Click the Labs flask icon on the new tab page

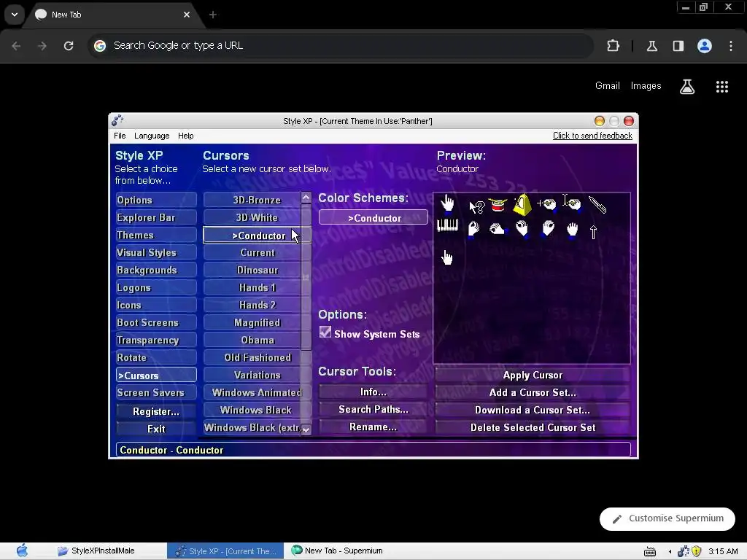[687, 86]
